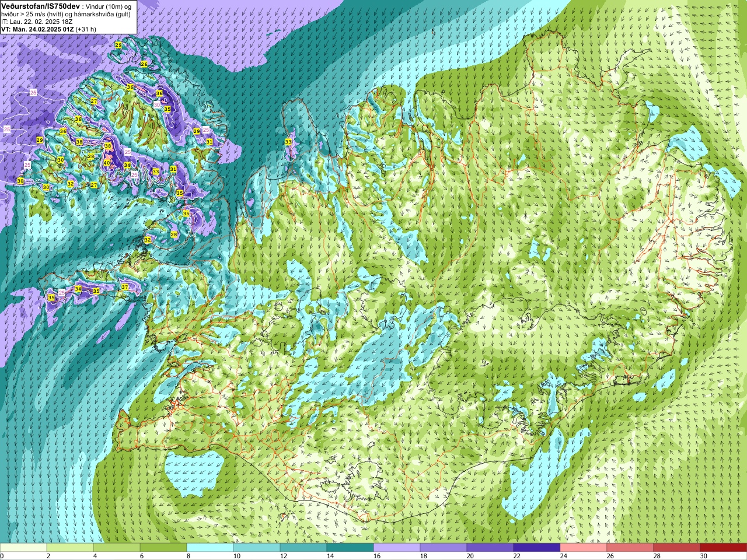Screen dimensions: 747x560
Task: Click the 6–8 m/s olive green legend swatch
Action: 163,548
